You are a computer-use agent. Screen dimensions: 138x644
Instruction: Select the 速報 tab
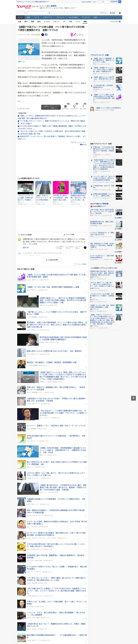tap(28, 17)
